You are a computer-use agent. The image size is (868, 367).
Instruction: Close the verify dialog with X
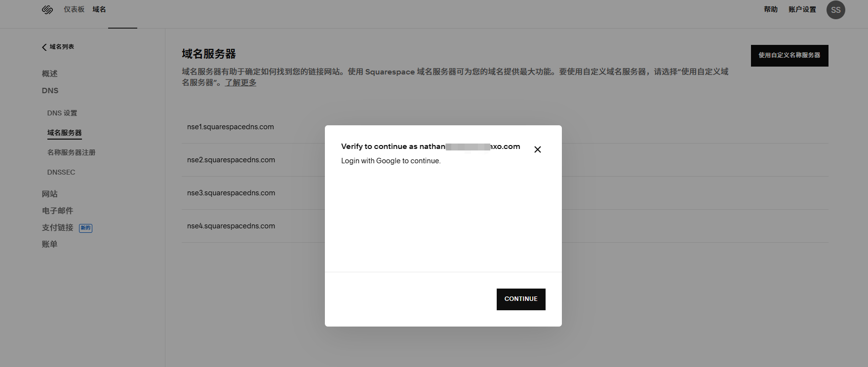tap(538, 149)
